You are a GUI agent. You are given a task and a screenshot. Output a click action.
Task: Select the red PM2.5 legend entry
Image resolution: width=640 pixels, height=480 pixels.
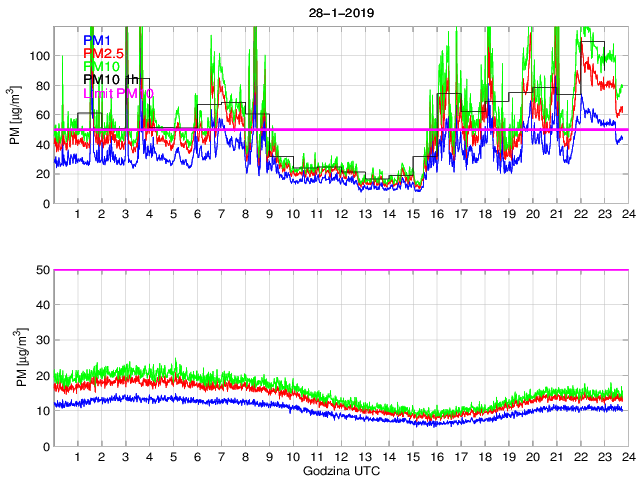coord(104,53)
